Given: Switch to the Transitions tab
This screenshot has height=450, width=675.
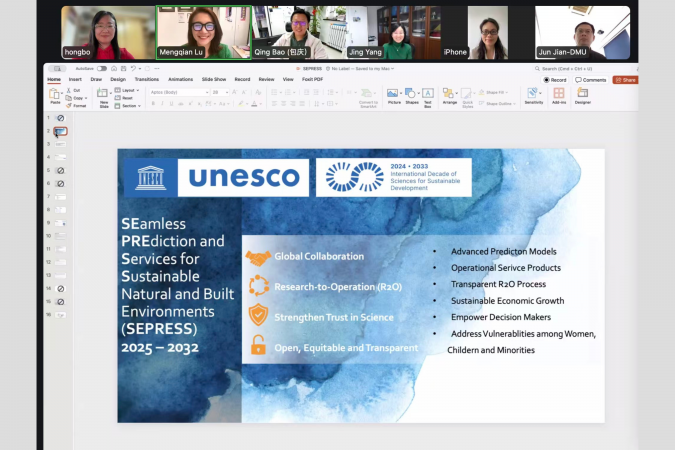Looking at the screenshot, I should click(x=147, y=79).
